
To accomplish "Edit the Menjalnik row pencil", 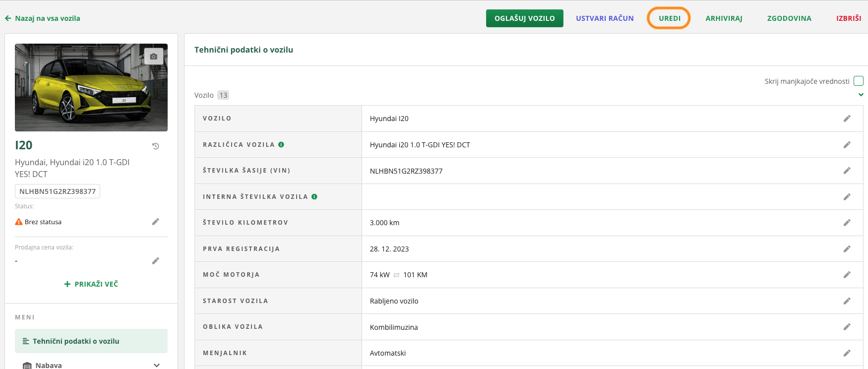I will (847, 353).
